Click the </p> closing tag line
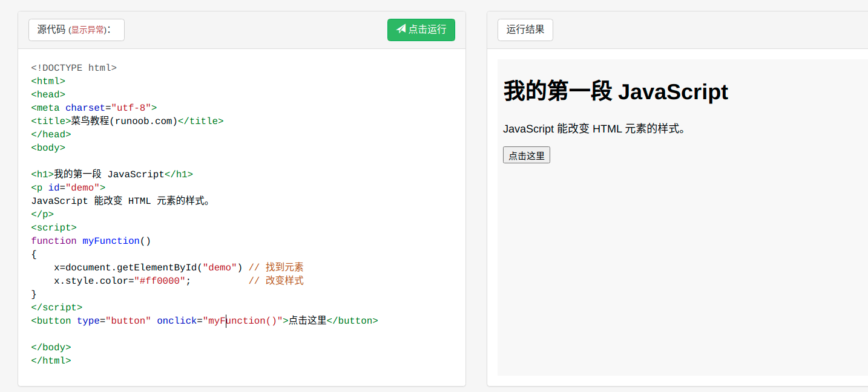868x392 pixels. click(42, 214)
